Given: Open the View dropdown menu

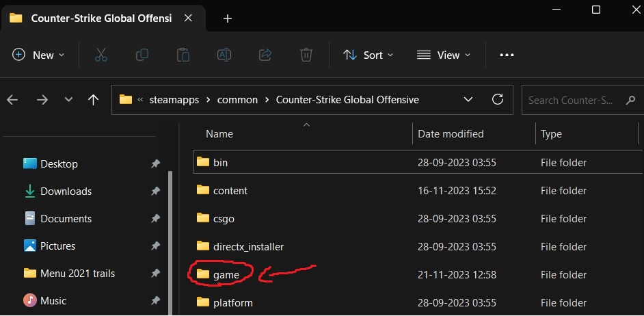Looking at the screenshot, I should click(444, 55).
